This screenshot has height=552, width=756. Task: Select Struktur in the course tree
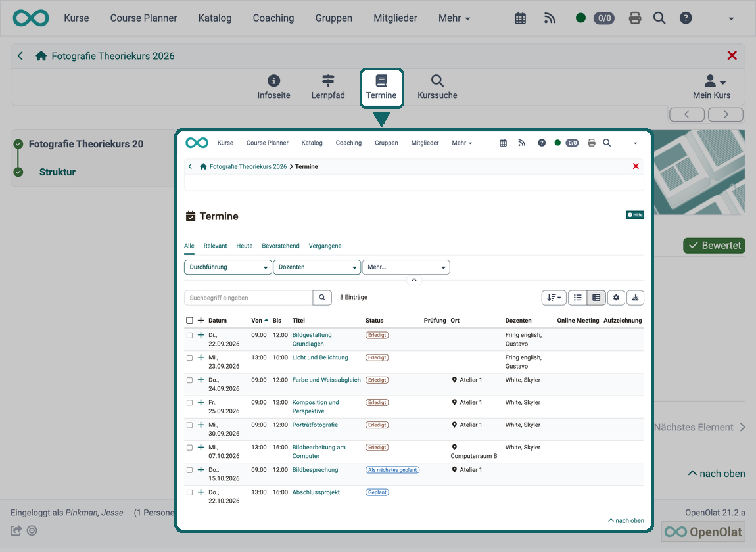pyautogui.click(x=57, y=172)
